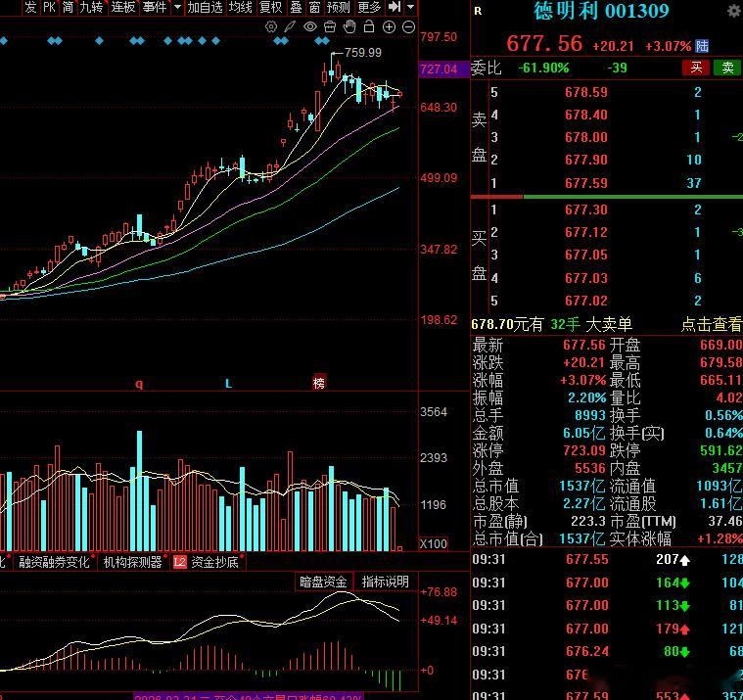Viewport: 743px width, 700px height.
Task: Open the 复权 adjustment menu
Action: point(270,7)
